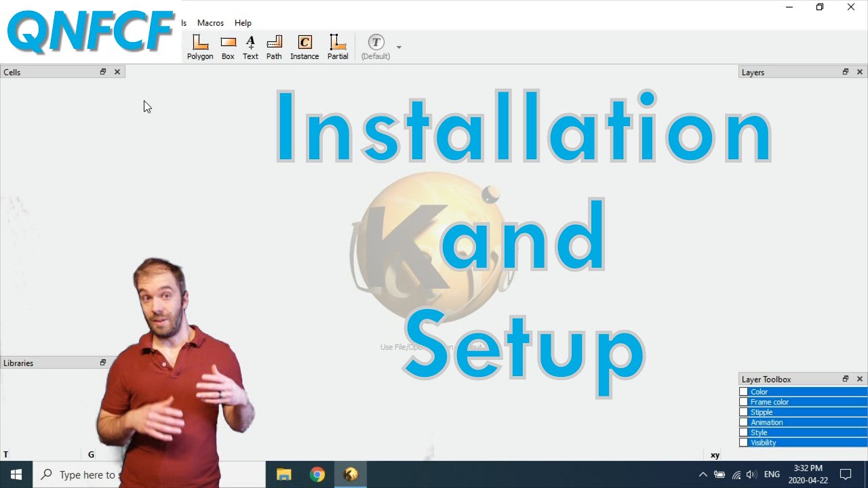Open the technology dropdown arrow
868x488 pixels.
point(399,47)
